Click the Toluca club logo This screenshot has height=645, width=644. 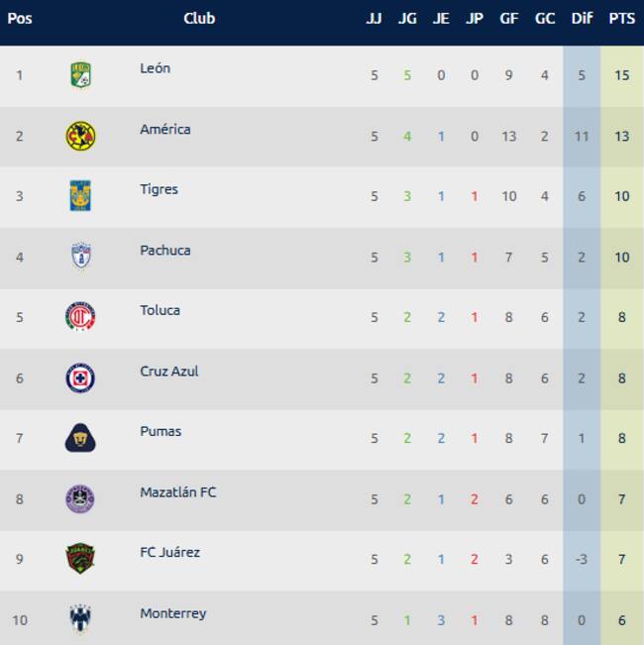pos(80,317)
